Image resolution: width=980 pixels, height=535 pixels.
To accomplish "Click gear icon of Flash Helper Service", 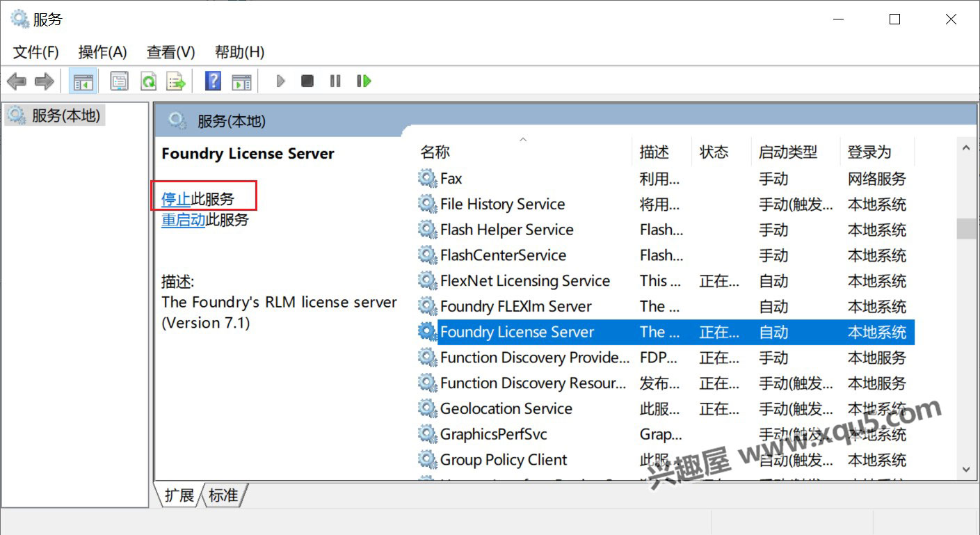I will 427,230.
